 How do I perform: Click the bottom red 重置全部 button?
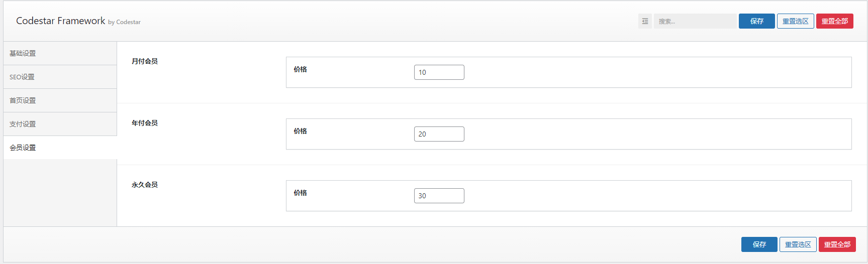[837, 244]
